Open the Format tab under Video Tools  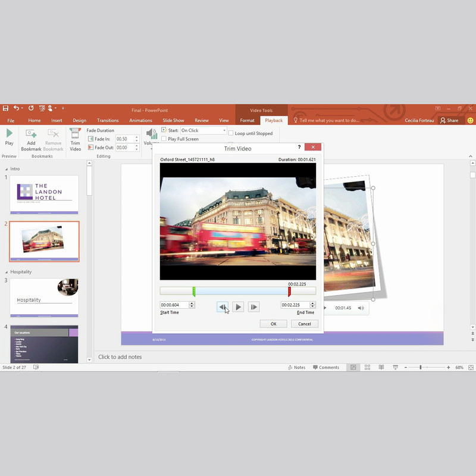click(x=247, y=120)
